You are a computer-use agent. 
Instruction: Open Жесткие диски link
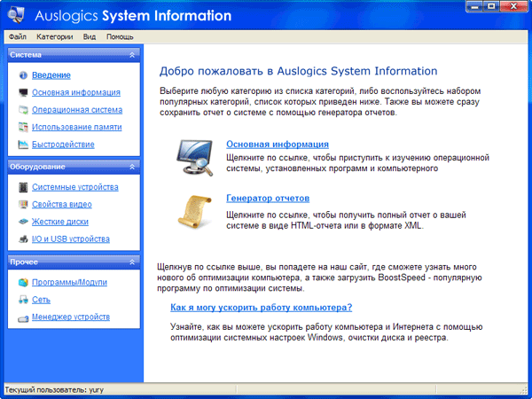click(x=60, y=222)
